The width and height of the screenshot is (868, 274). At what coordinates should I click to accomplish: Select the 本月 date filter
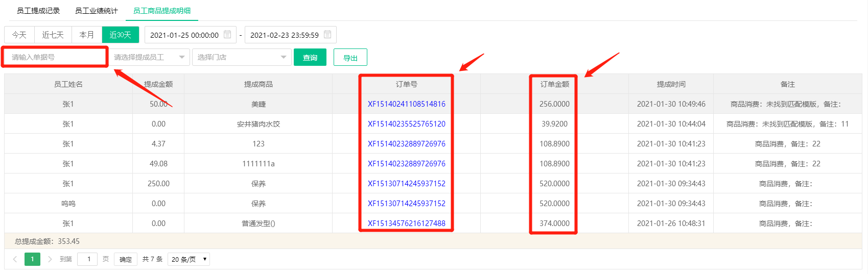[x=87, y=35]
